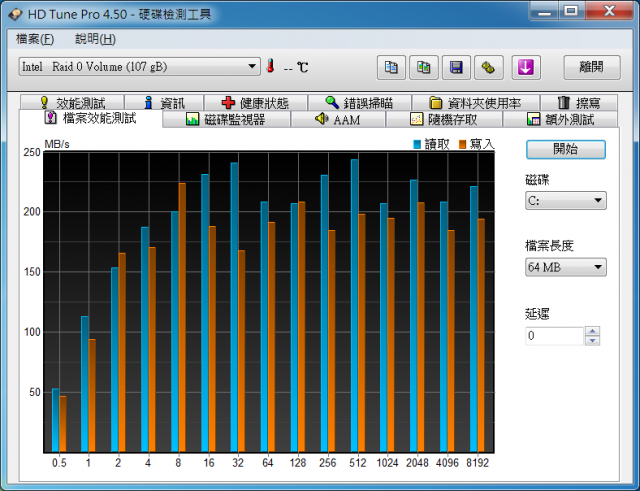640x491 pixels.
Task: Open options via the wrench toolbar icon
Action: pyautogui.click(x=489, y=67)
